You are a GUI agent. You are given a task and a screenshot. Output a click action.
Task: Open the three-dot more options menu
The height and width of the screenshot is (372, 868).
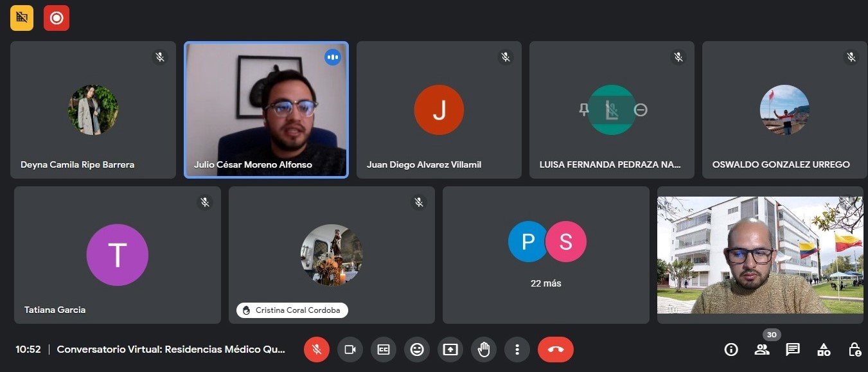tap(517, 350)
